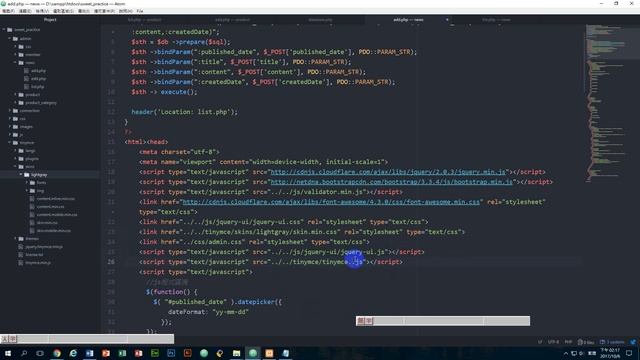The width and height of the screenshot is (640, 360).
Task: Expand the product folder chevron
Action: pos(16,95)
